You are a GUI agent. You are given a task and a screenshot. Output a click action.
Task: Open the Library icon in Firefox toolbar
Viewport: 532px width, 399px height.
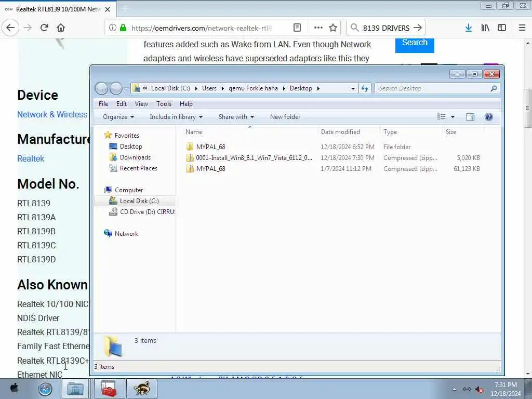point(485,28)
